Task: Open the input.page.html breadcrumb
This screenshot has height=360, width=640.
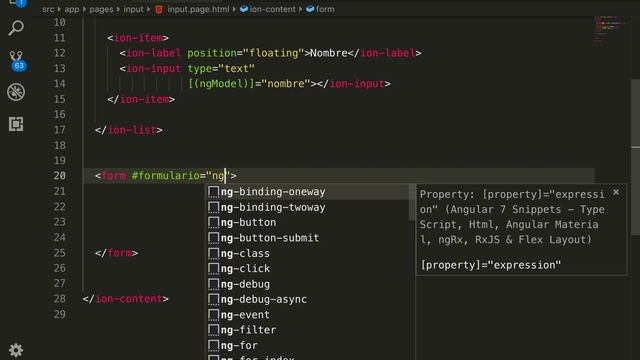Action: (198, 9)
